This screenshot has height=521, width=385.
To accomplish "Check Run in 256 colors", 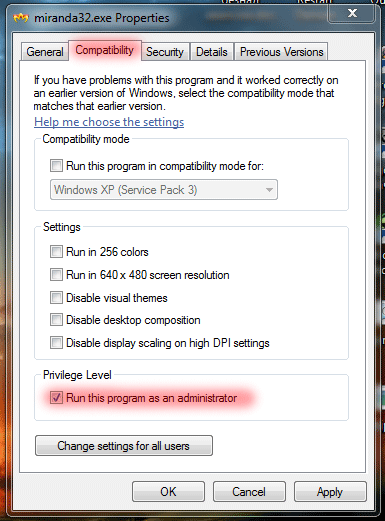I will click(56, 251).
